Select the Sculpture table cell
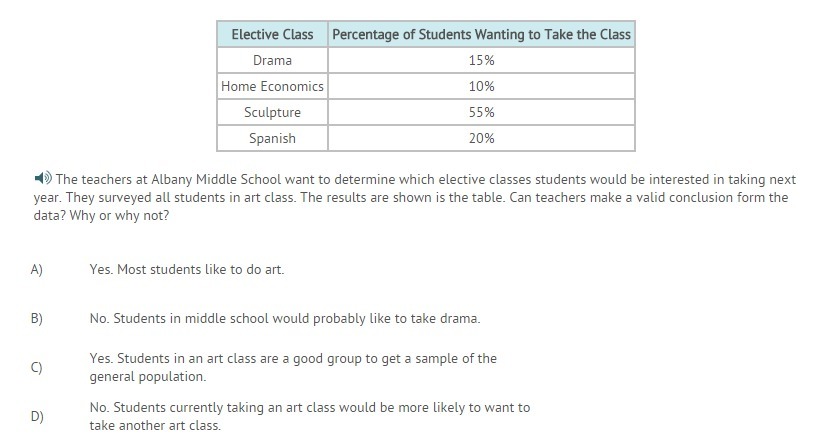 (272, 112)
